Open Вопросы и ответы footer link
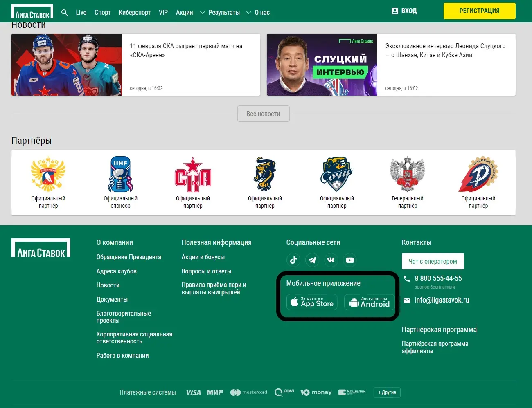 tap(207, 271)
